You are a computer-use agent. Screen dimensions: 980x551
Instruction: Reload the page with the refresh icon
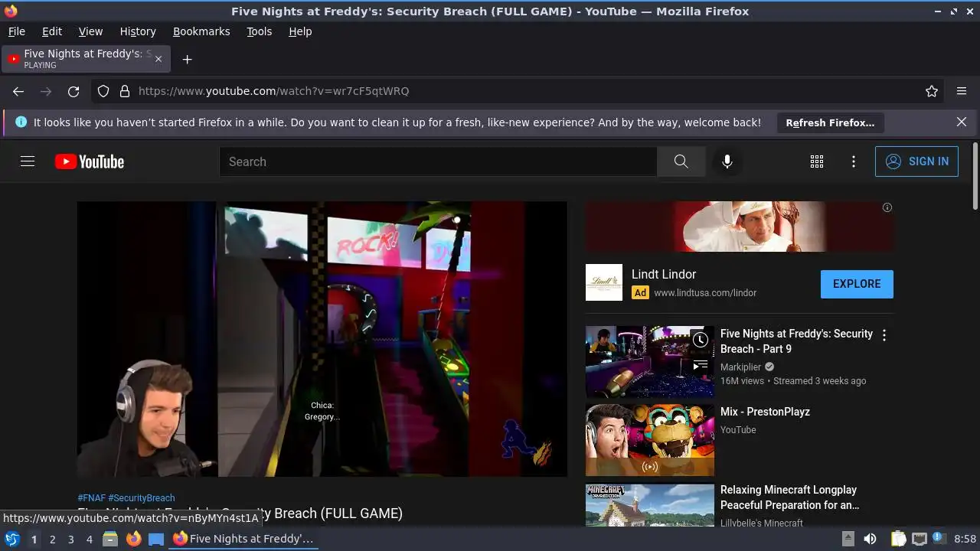pyautogui.click(x=73, y=91)
